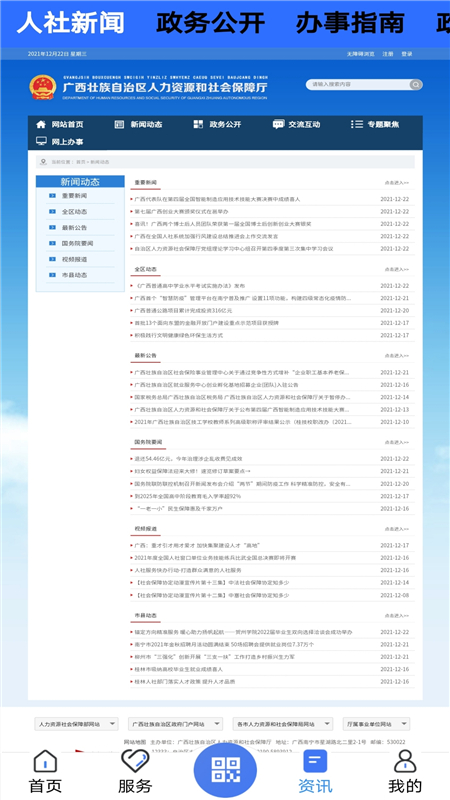Open article 广西在全国人社系统加强行风建设总结推进会上作交流发言
Screen dimensions: 450x800
[x=206, y=236]
